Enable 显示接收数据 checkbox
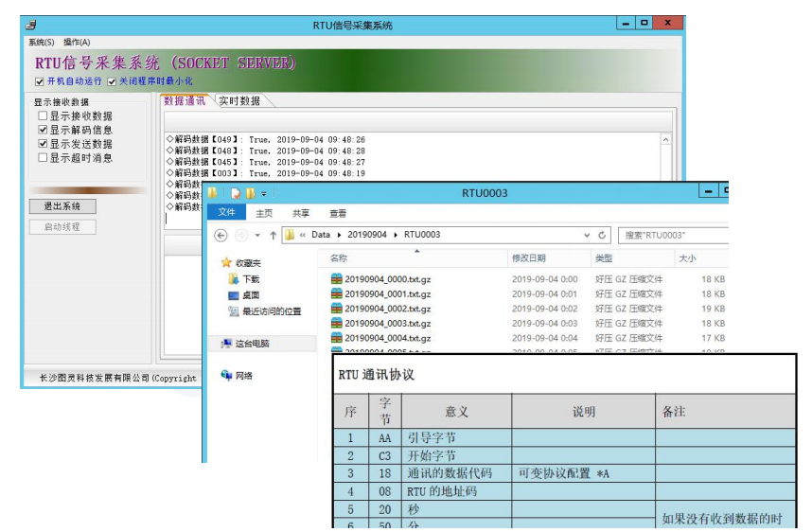Image resolution: width=812 pixels, height=532 pixels. (x=43, y=115)
